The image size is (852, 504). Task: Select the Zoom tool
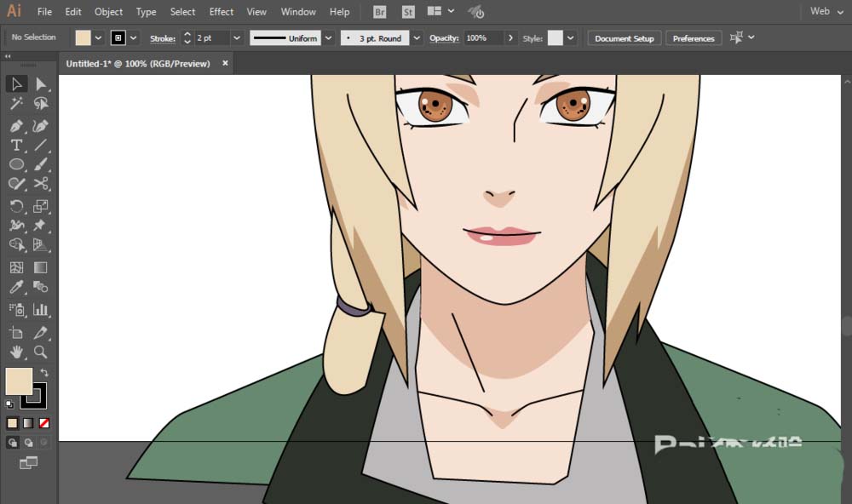(41, 352)
